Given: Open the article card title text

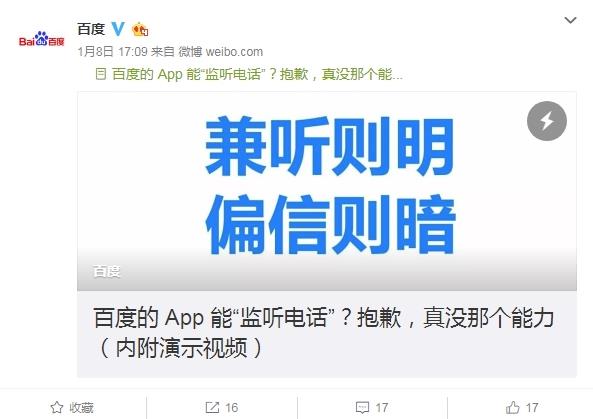Looking at the screenshot, I should click(x=323, y=333).
